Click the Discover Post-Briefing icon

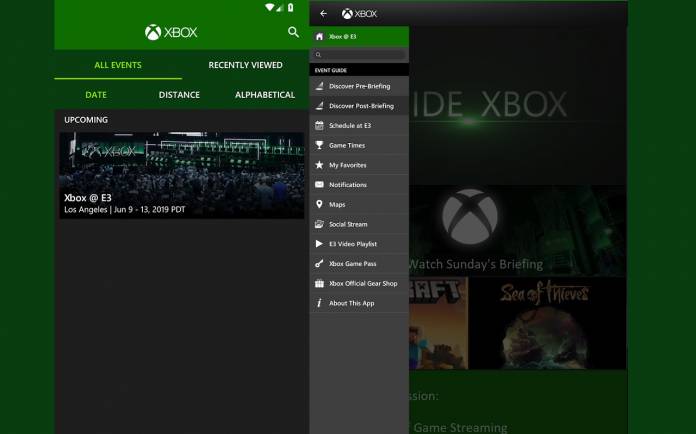click(x=319, y=106)
